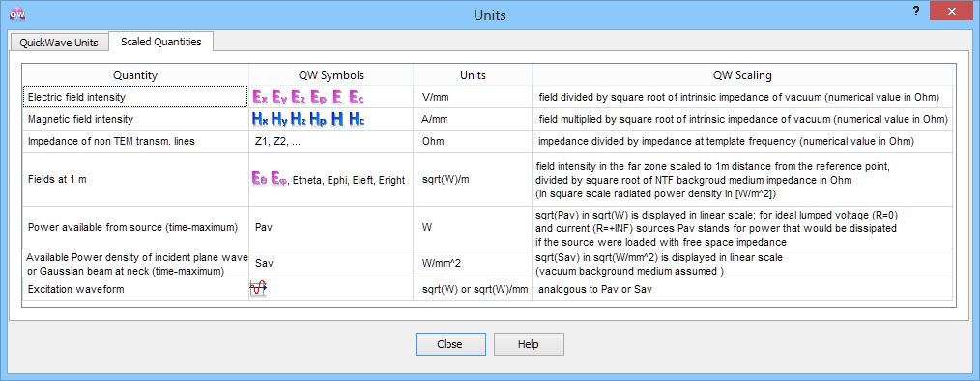
Task: Click the 'W/mm^2' units cell
Action: 473,263
